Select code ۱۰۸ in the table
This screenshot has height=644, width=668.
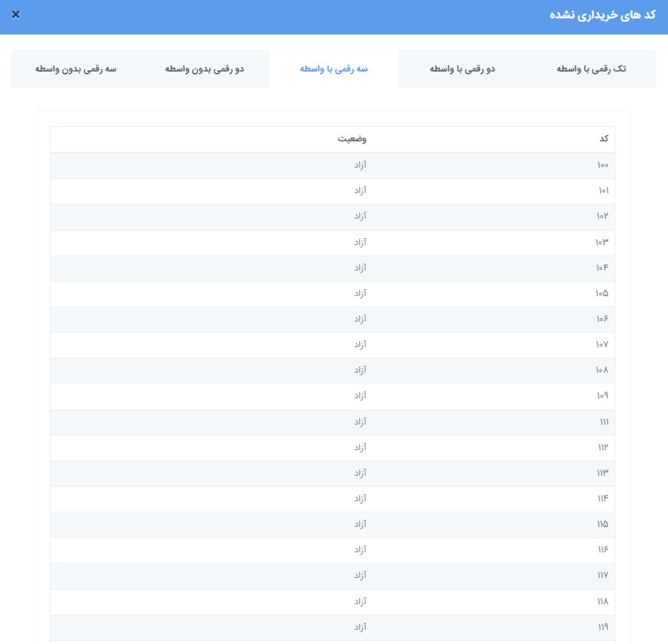tap(602, 370)
